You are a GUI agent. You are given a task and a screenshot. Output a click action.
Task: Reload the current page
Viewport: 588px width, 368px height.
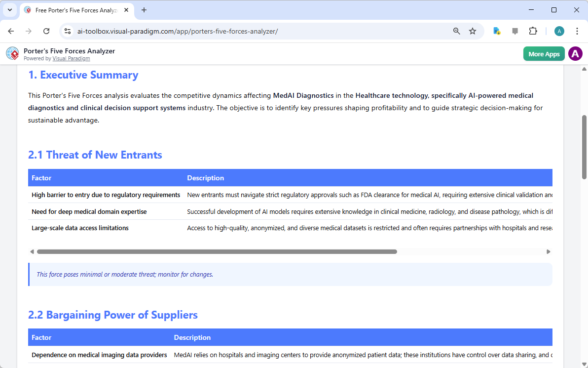tap(46, 31)
